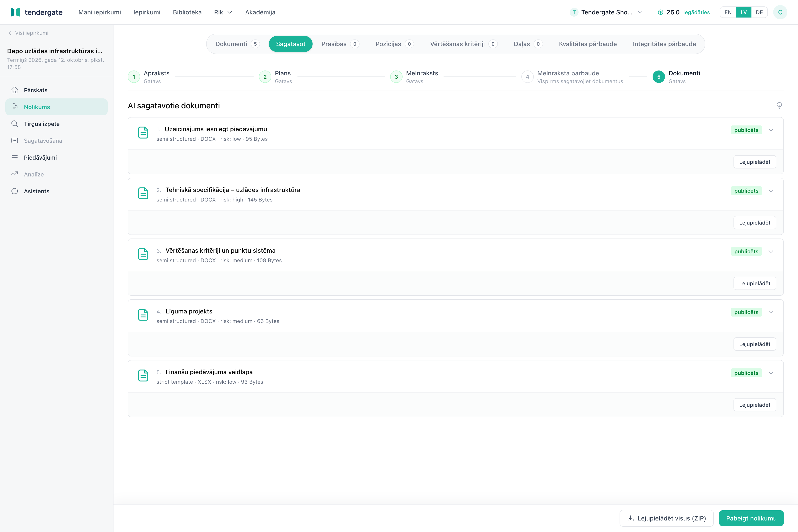Screen dimensions: 798x532
Task: Open the Kvalitātes pārbaude tab
Action: click(x=588, y=44)
